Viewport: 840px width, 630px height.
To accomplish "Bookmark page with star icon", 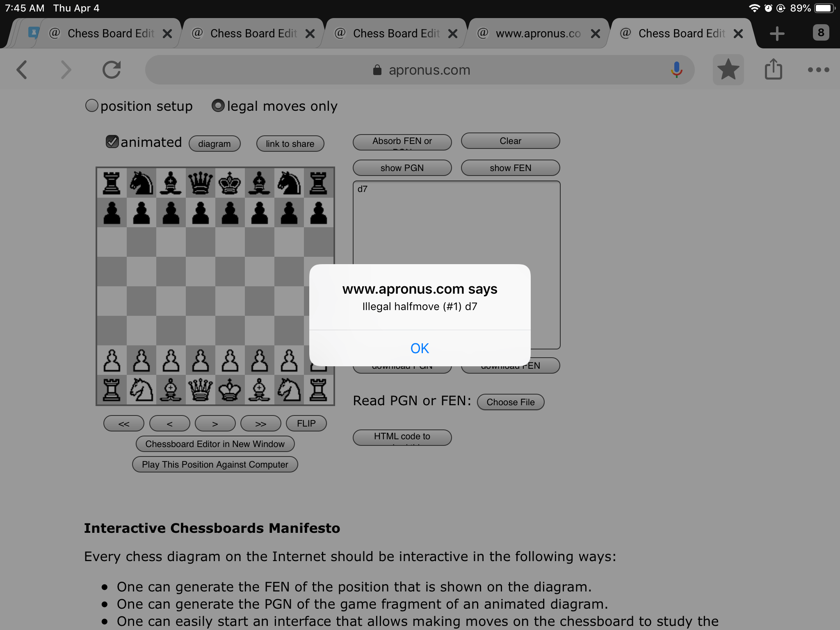I will (x=728, y=70).
